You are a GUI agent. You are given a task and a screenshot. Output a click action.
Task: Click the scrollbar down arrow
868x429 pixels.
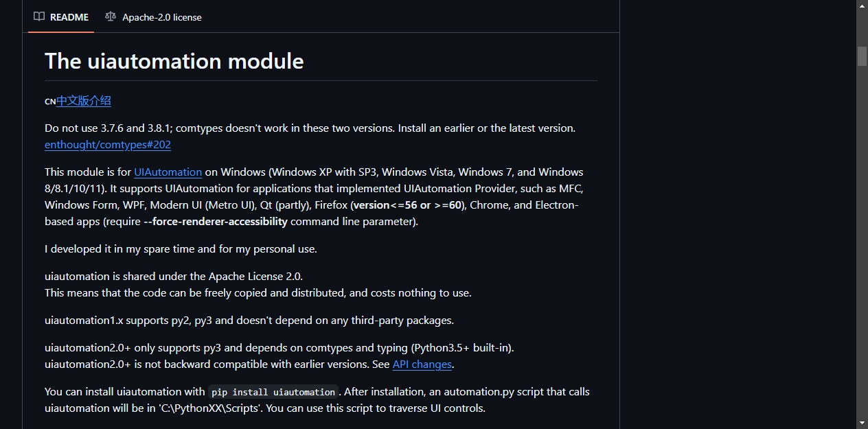coord(862,423)
